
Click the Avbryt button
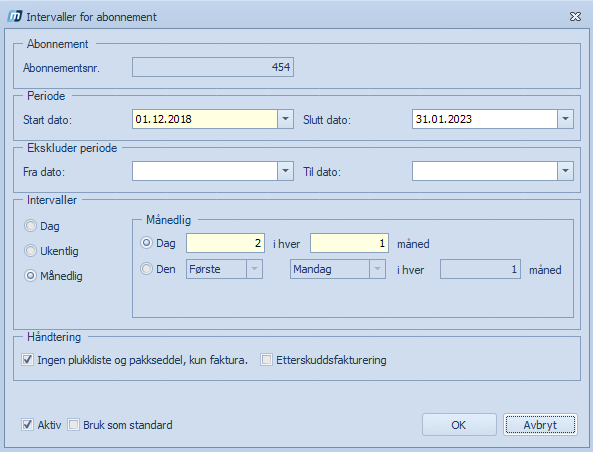[540, 425]
